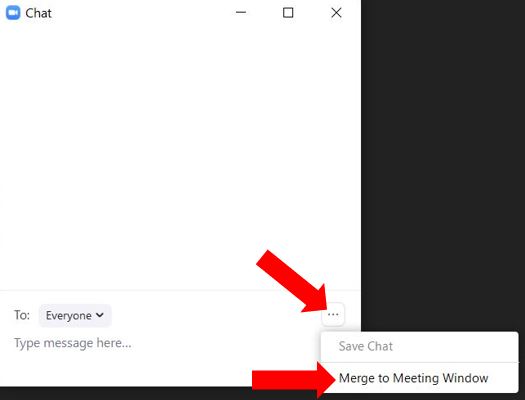The height and width of the screenshot is (400, 525).
Task: Click blank space left of Save Chat
Action: (329, 346)
